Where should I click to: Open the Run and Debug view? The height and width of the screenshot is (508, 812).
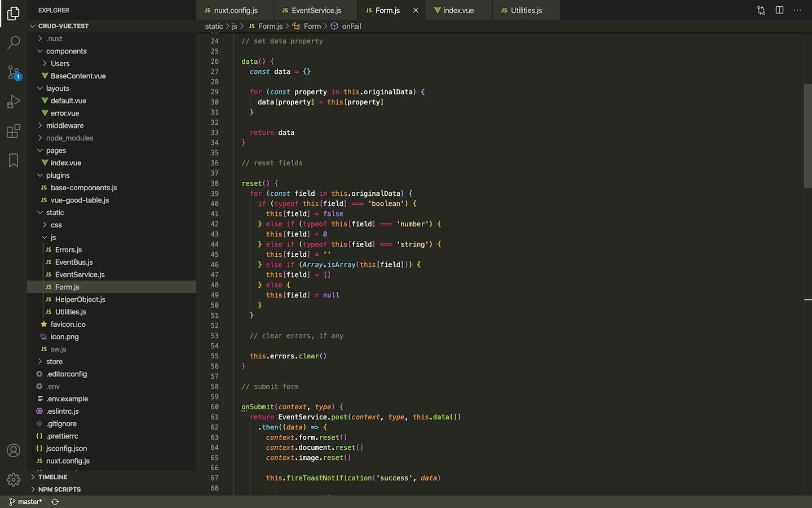click(x=14, y=102)
